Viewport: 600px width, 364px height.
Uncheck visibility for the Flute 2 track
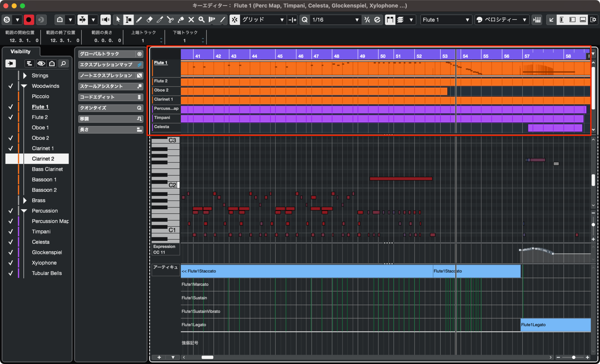11,117
